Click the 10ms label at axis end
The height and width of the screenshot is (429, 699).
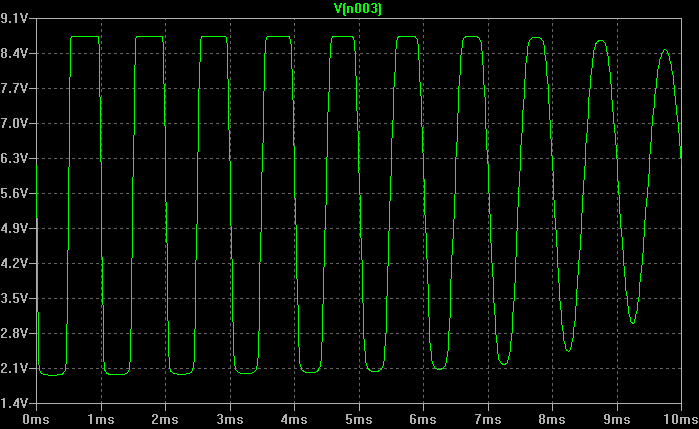(678, 419)
